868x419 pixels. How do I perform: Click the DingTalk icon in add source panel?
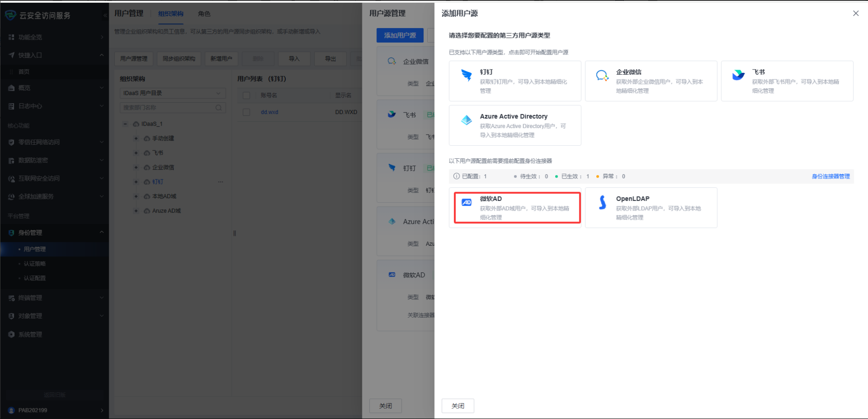click(466, 75)
